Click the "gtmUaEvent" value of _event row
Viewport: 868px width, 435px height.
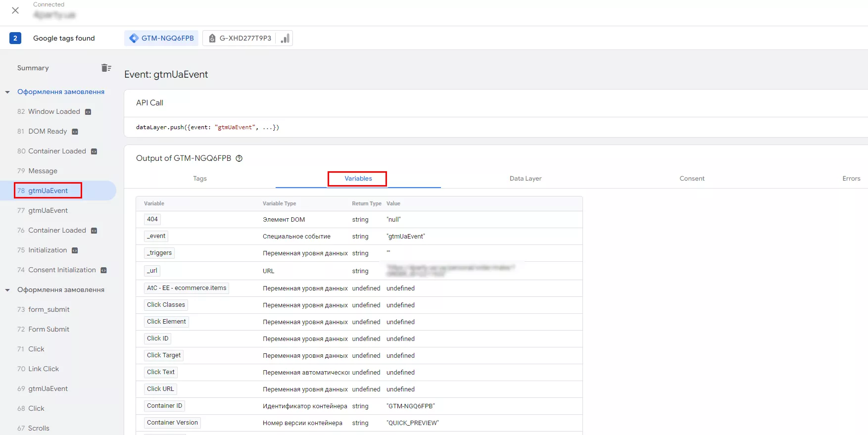[406, 237]
